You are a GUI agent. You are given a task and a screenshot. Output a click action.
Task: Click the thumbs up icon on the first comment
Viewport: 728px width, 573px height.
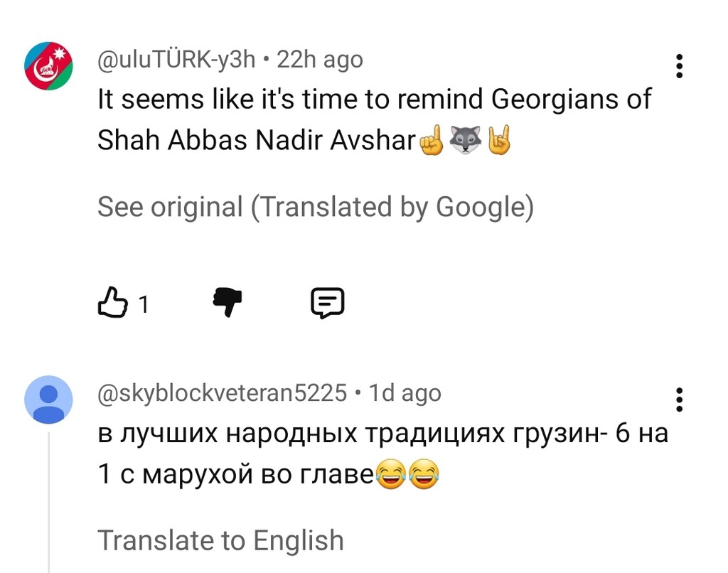113,303
